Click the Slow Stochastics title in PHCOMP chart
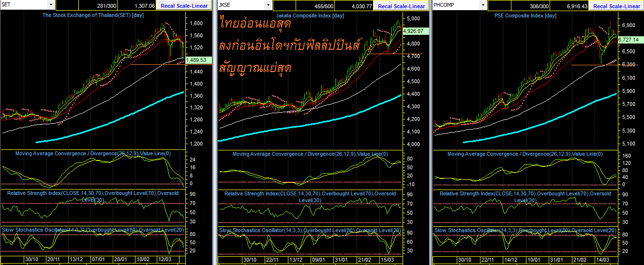Image resolution: width=644 pixels, height=265 pixels. coord(525,230)
